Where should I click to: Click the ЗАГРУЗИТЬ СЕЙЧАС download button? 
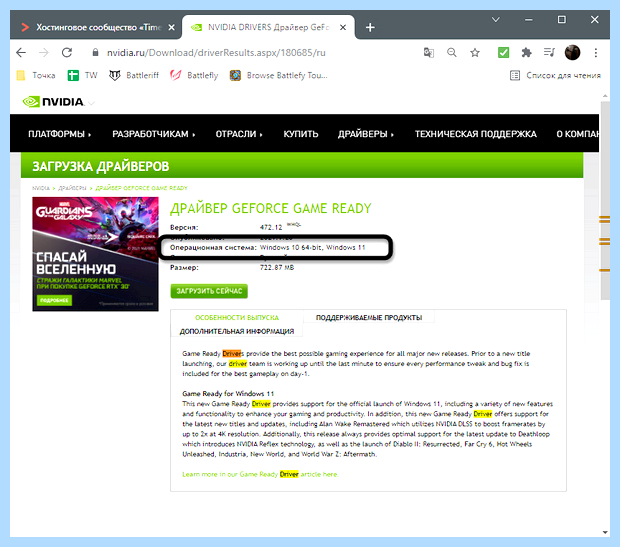tap(209, 291)
